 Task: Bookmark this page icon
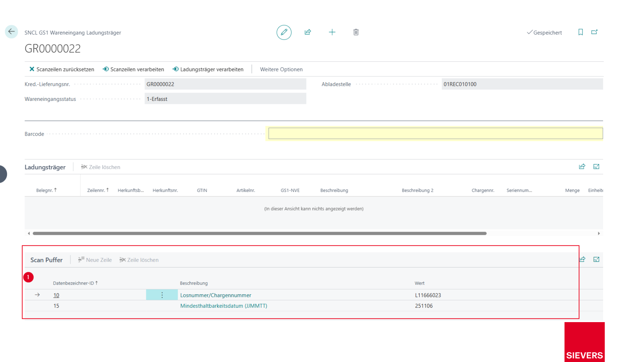(x=581, y=32)
